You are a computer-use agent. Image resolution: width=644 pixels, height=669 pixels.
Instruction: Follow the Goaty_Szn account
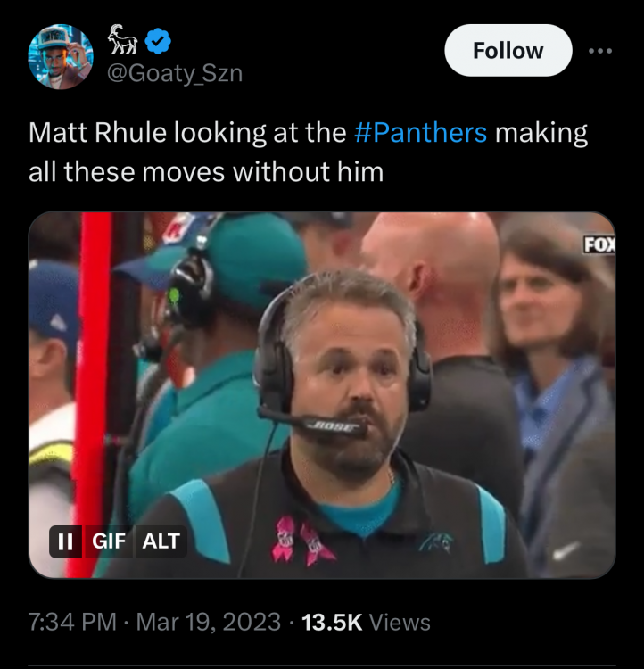(x=508, y=50)
